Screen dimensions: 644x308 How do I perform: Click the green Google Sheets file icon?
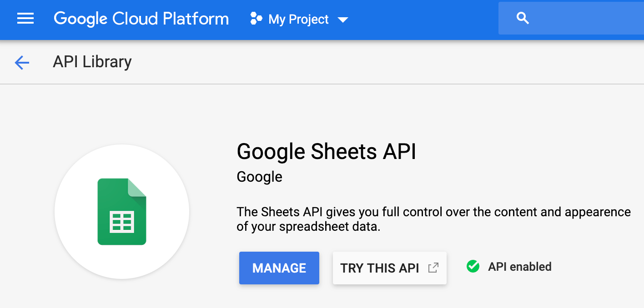click(x=122, y=212)
